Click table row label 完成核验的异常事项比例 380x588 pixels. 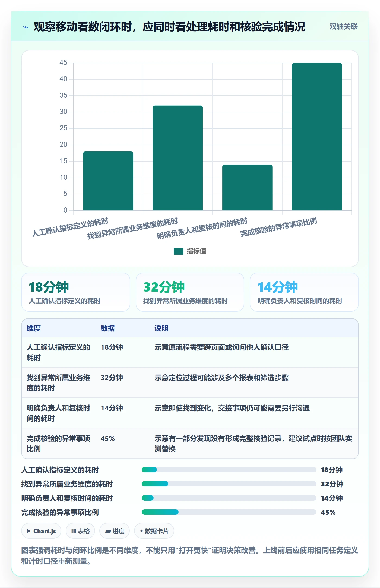[x=58, y=444]
